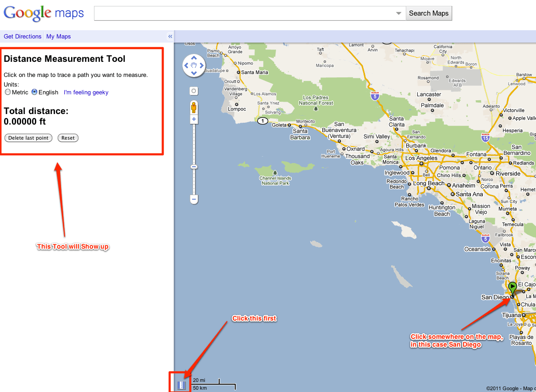Image resolution: width=536 pixels, height=392 pixels.
Task: Pan the map west using compass left arrow
Action: pos(186,65)
